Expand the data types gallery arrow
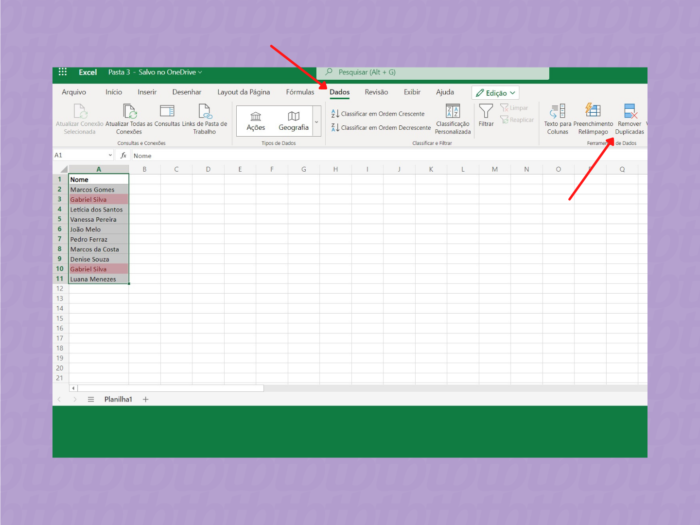The height and width of the screenshot is (525, 700). pyautogui.click(x=317, y=121)
